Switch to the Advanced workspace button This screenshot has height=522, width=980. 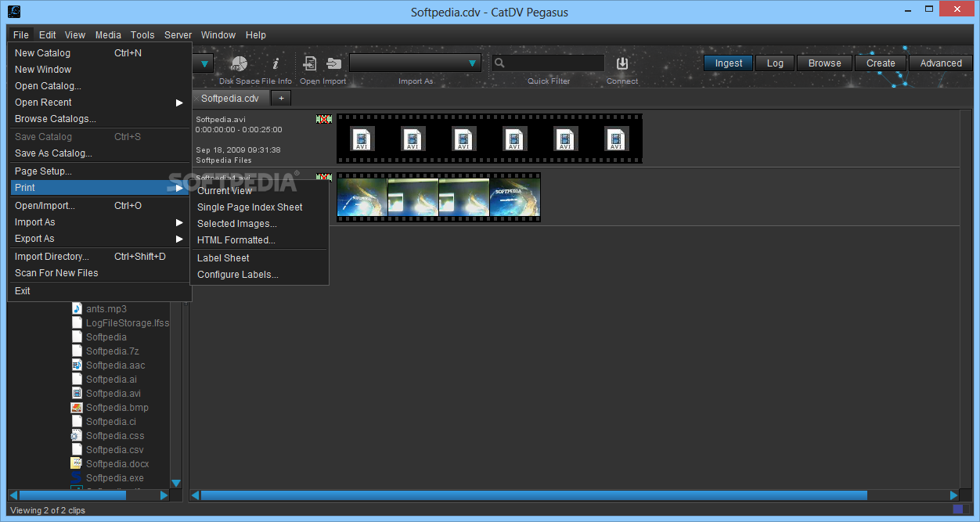pos(941,63)
